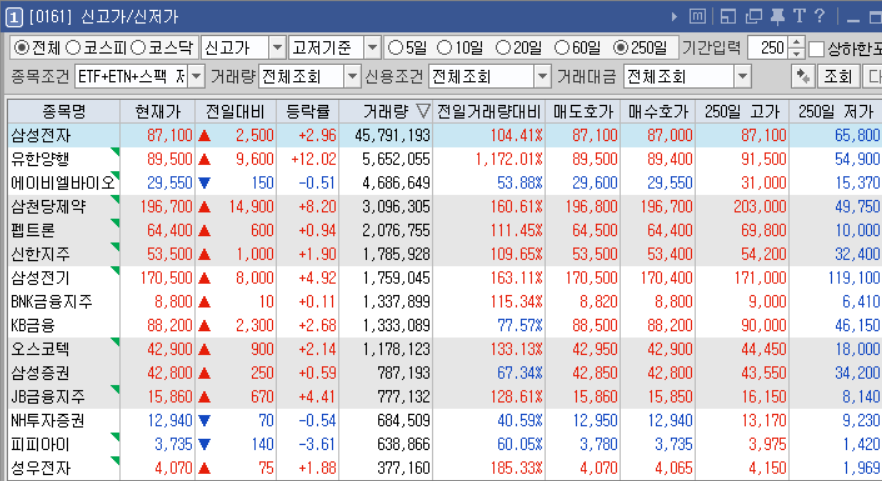Open the 신고가 dropdown
The width and height of the screenshot is (882, 481).
pos(277,48)
